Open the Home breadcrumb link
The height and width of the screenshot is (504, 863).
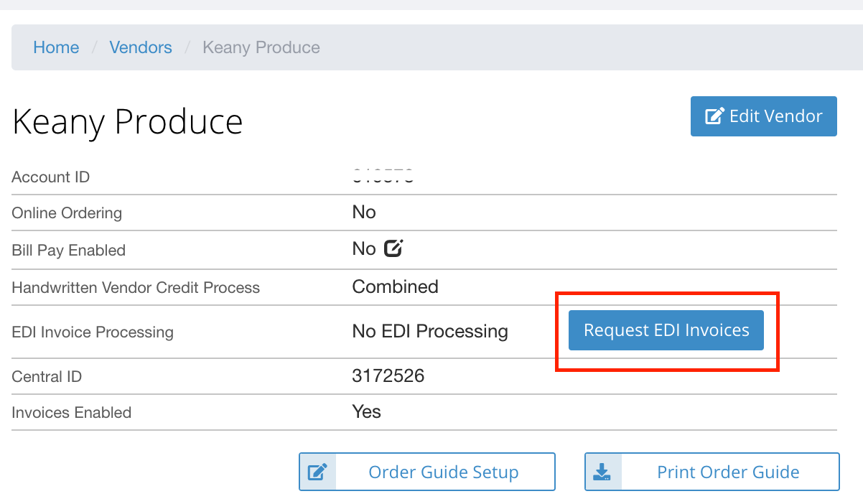(x=56, y=47)
